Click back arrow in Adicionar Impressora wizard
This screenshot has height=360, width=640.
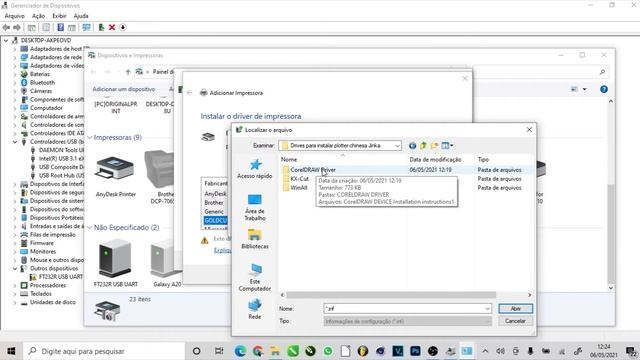point(189,93)
